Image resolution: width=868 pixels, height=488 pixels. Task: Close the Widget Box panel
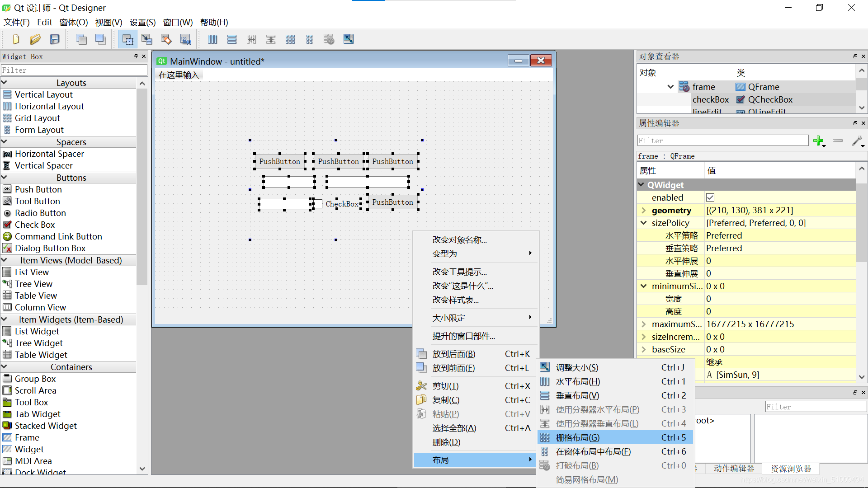144,56
